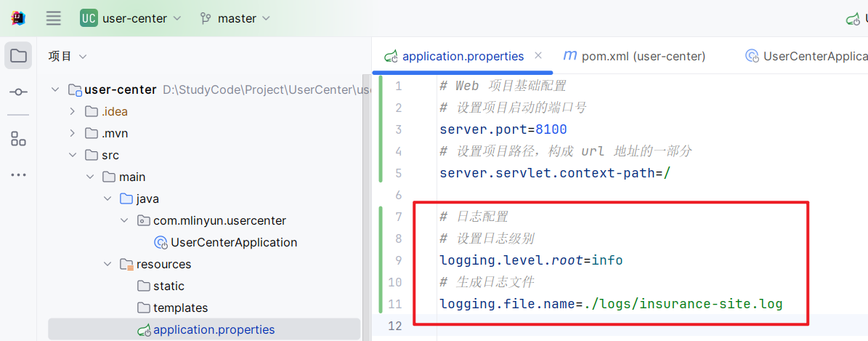Image resolution: width=868 pixels, height=341 pixels.
Task: Open the Project tool window icon
Action: (x=18, y=56)
